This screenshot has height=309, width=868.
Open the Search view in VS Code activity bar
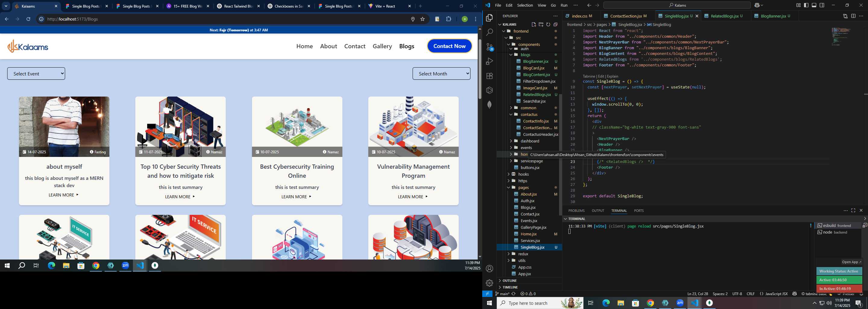(489, 32)
